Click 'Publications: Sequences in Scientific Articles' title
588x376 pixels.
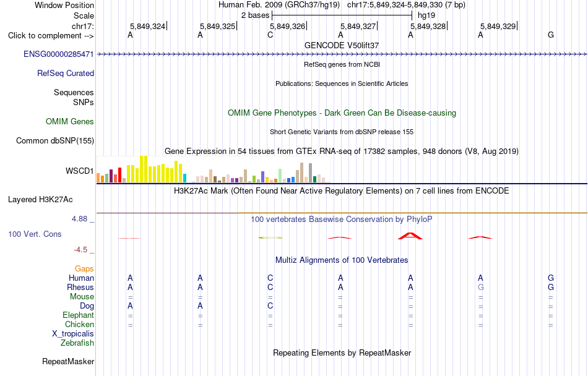[342, 83]
